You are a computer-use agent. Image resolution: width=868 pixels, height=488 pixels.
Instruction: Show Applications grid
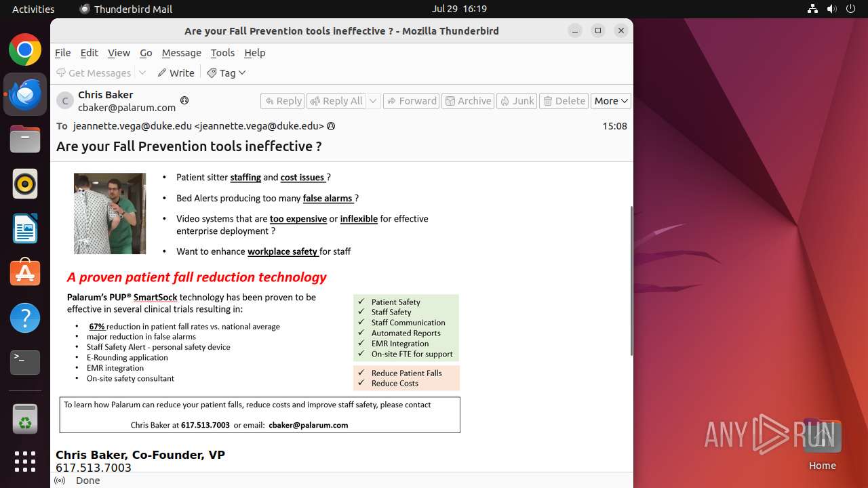click(25, 462)
